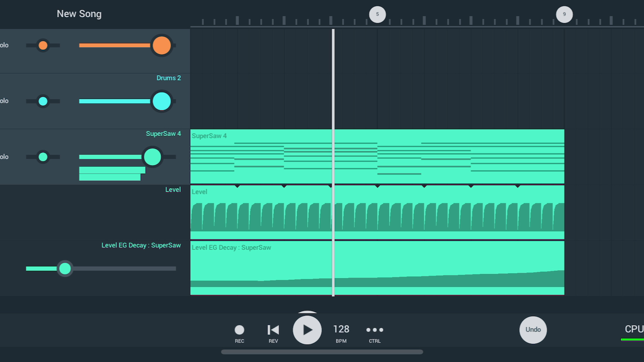
Task: Adjust the SuperSaw 4 volume slider knob
Action: [x=153, y=157]
